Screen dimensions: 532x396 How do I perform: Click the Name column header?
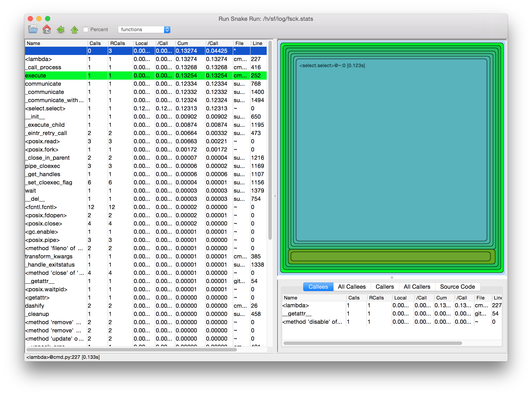pyautogui.click(x=34, y=43)
